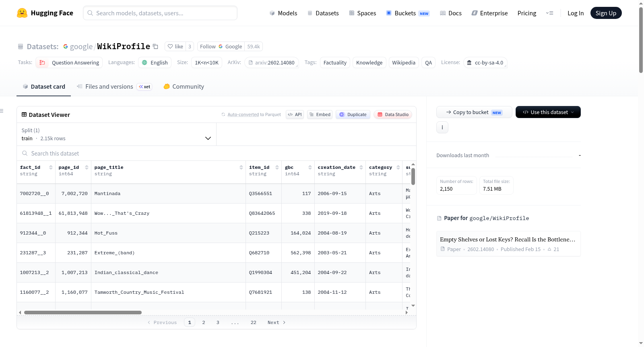Select the Question Answering task tag
Screen dimensions: 644x347
[69, 62]
